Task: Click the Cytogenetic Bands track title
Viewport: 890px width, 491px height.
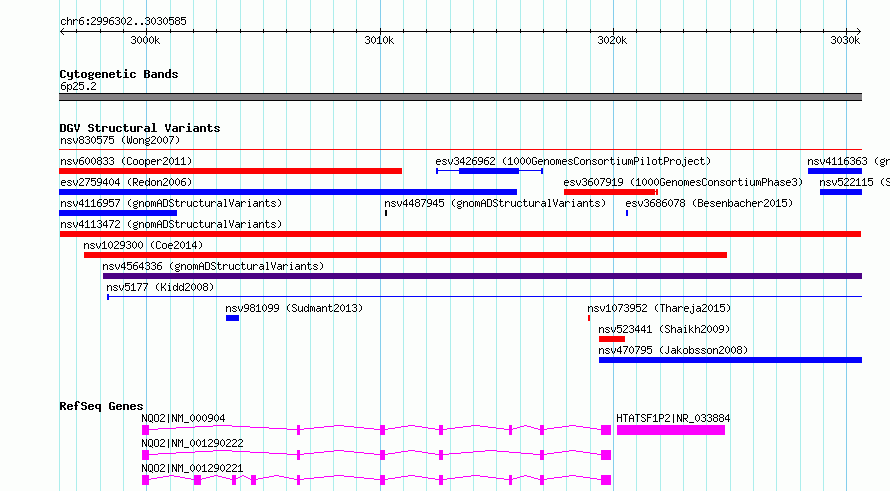Action: tap(119, 74)
